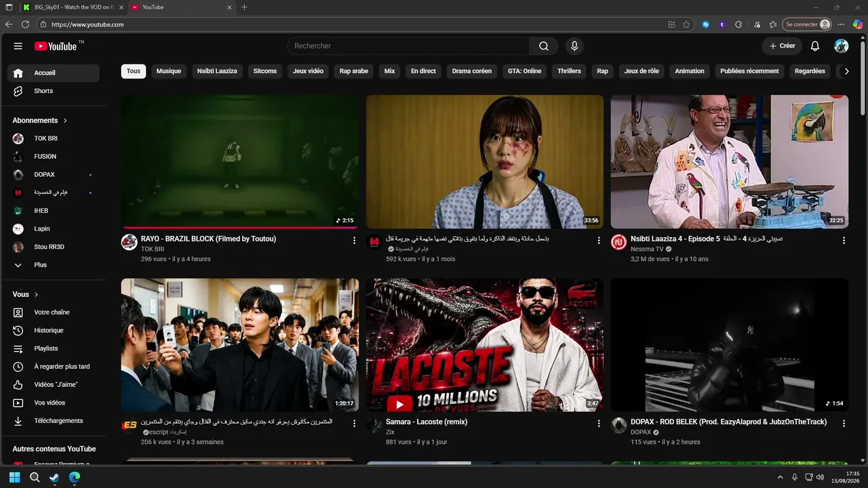This screenshot has width=868, height=488.
Task: Open Copilot in the browser toolbar
Action: [x=858, y=24]
